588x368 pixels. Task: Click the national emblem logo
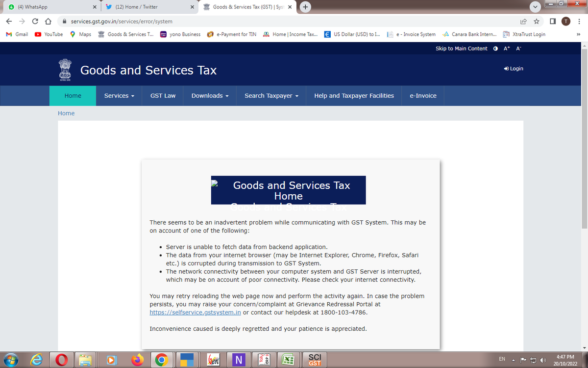[x=65, y=70]
